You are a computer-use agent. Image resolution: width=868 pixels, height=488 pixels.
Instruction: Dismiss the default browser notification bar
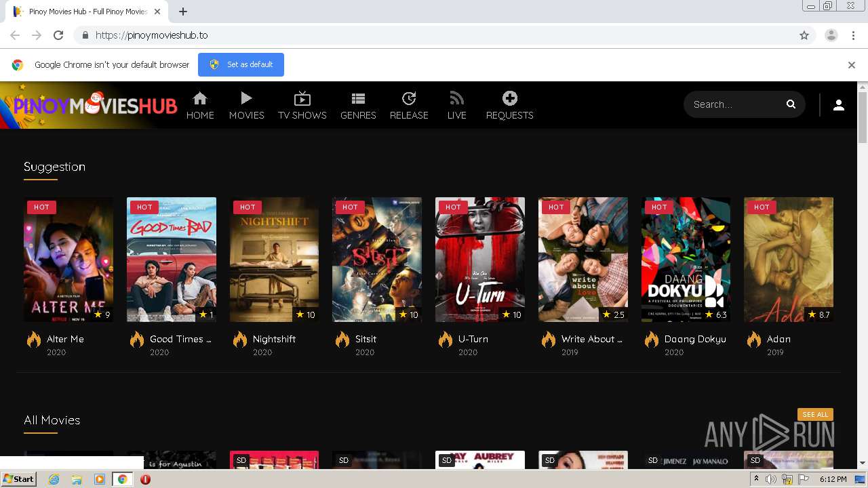852,65
